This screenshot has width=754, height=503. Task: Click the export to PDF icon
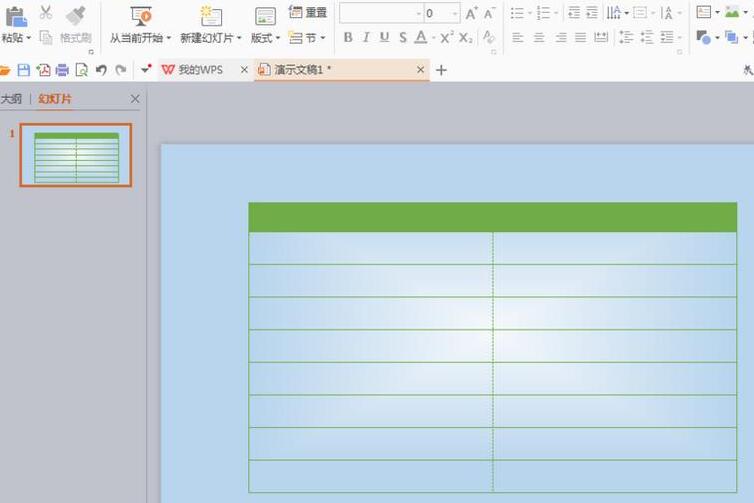[x=43, y=70]
